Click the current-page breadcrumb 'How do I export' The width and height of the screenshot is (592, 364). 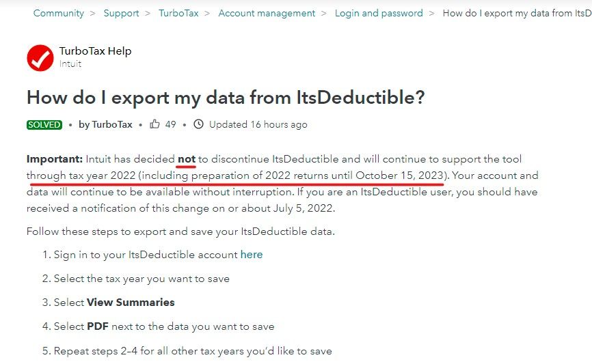point(517,13)
